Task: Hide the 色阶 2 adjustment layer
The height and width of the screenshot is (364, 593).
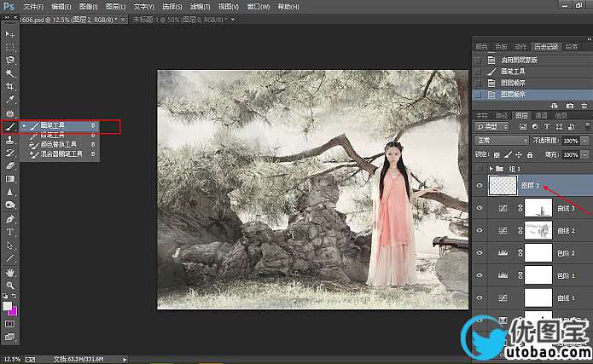Action: (480, 252)
